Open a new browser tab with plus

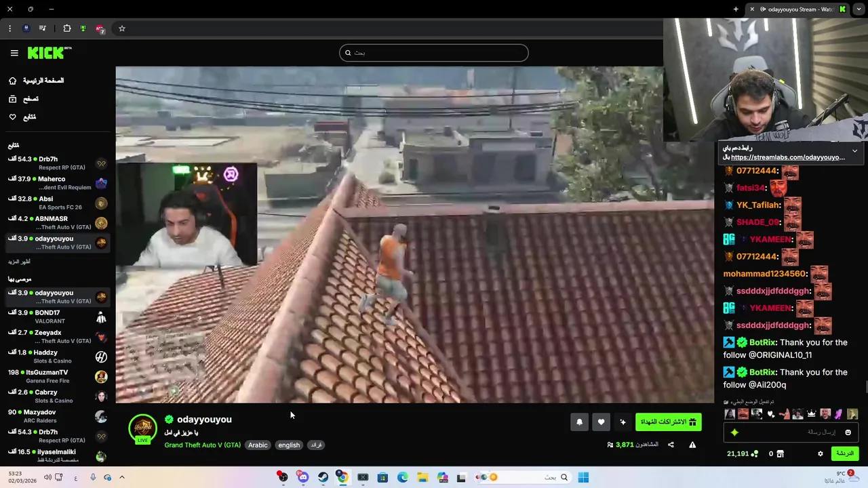click(x=736, y=9)
